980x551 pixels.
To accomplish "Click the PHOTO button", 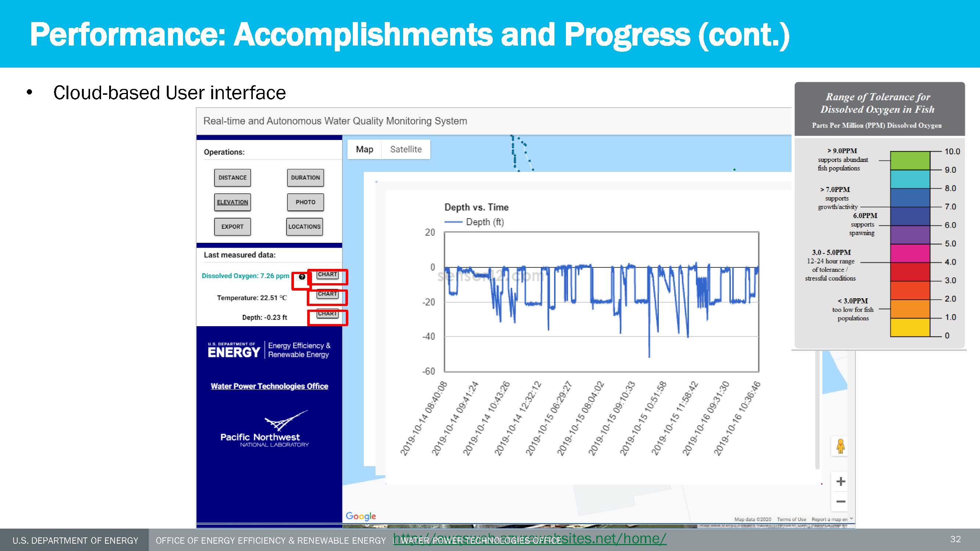I will click(305, 202).
